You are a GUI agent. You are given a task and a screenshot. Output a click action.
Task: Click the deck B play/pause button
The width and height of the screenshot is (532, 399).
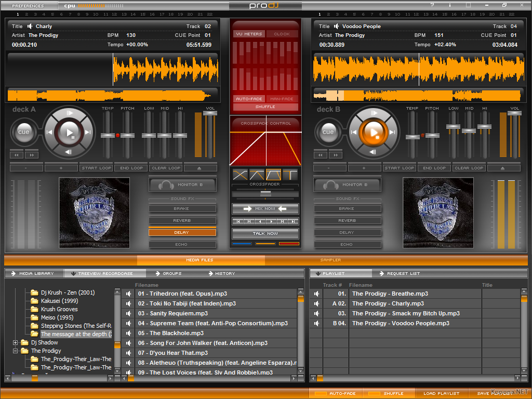pos(373,132)
